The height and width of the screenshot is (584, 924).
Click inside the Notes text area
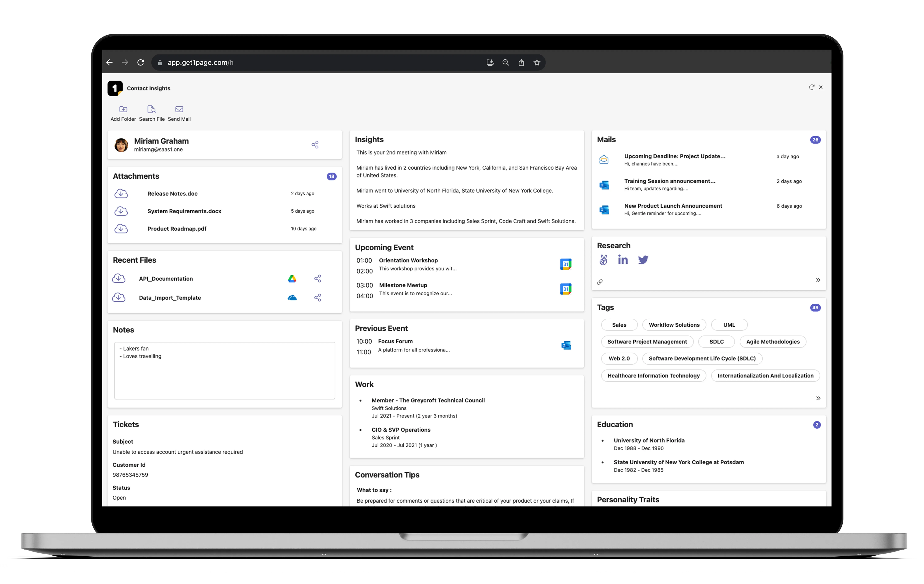[x=225, y=371]
